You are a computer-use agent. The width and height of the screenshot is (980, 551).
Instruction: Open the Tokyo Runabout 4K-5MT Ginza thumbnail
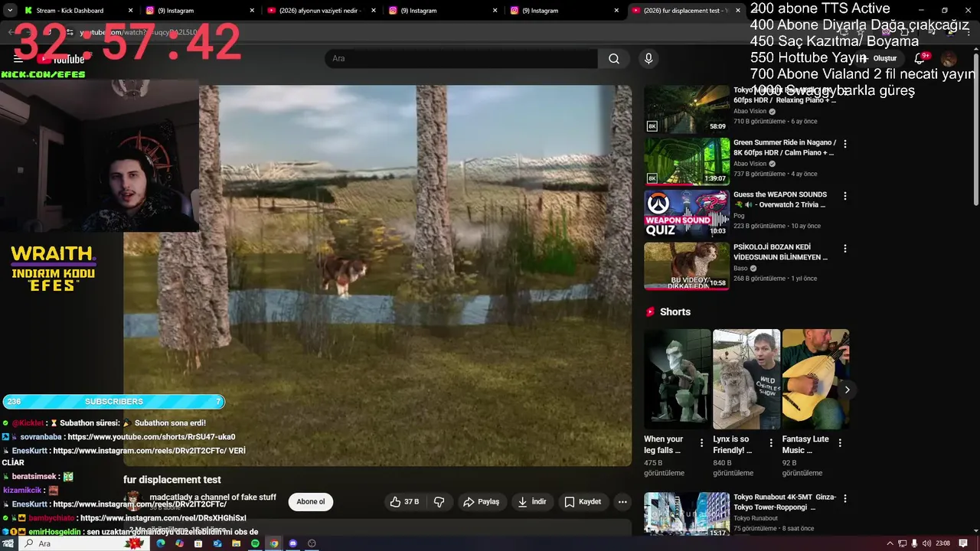(x=687, y=514)
